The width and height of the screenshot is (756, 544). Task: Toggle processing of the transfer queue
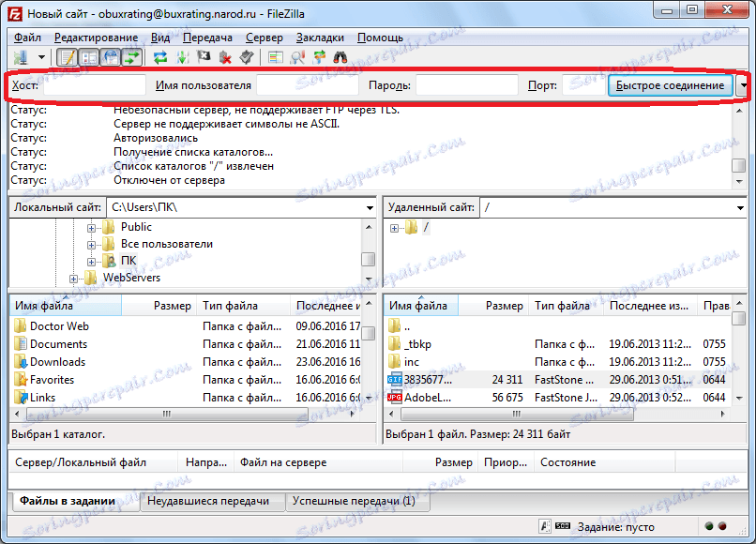click(x=182, y=57)
